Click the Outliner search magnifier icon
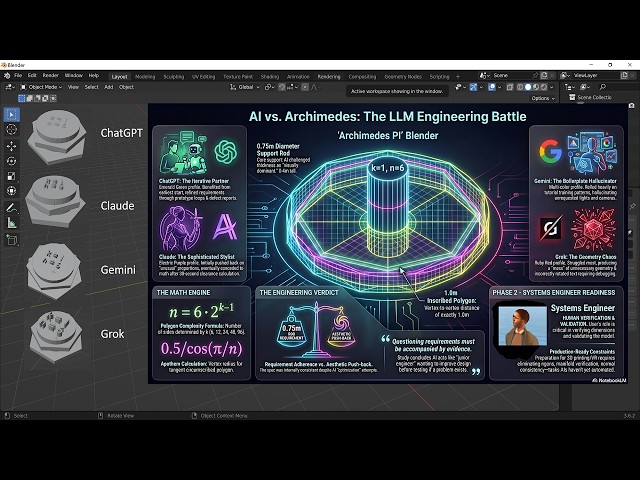 click(602, 87)
